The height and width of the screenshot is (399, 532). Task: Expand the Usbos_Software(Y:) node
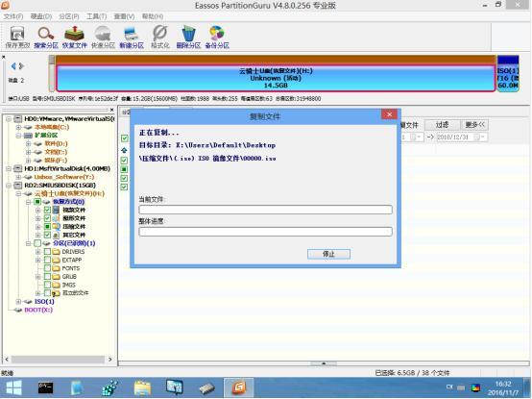(x=18, y=177)
